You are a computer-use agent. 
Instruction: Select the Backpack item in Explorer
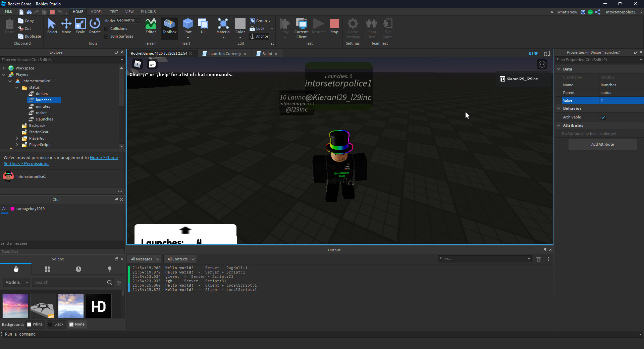pos(37,126)
